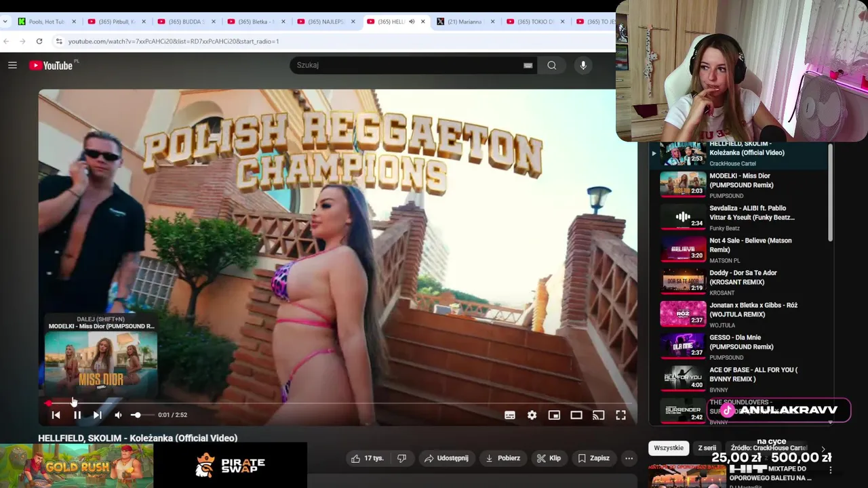
Task: Open the browser tab search dropdown arrow
Action: click(5, 22)
